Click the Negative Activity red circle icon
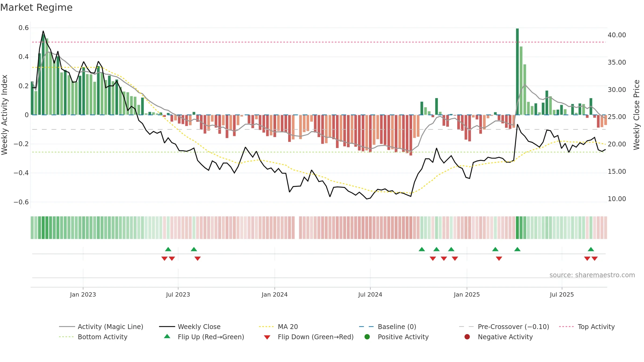The image size is (644, 362). pyautogui.click(x=467, y=337)
